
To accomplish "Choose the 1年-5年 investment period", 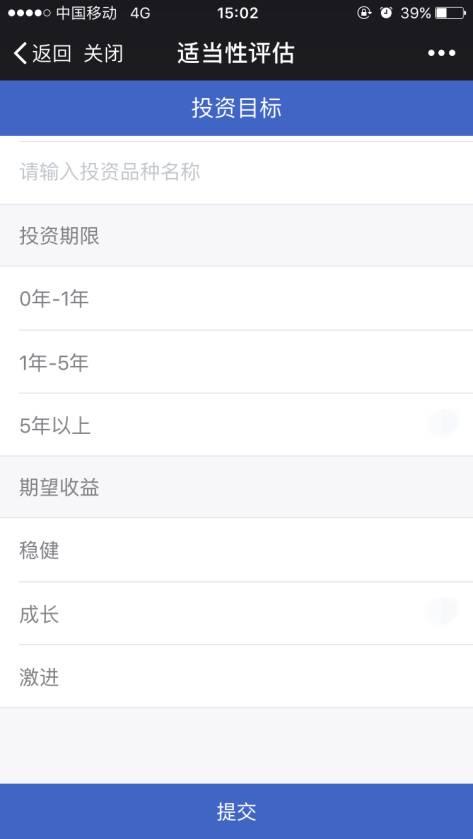I will pyautogui.click(x=236, y=362).
